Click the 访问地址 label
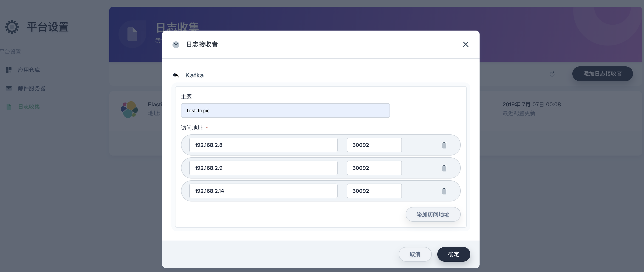The height and width of the screenshot is (272, 644). click(192, 128)
